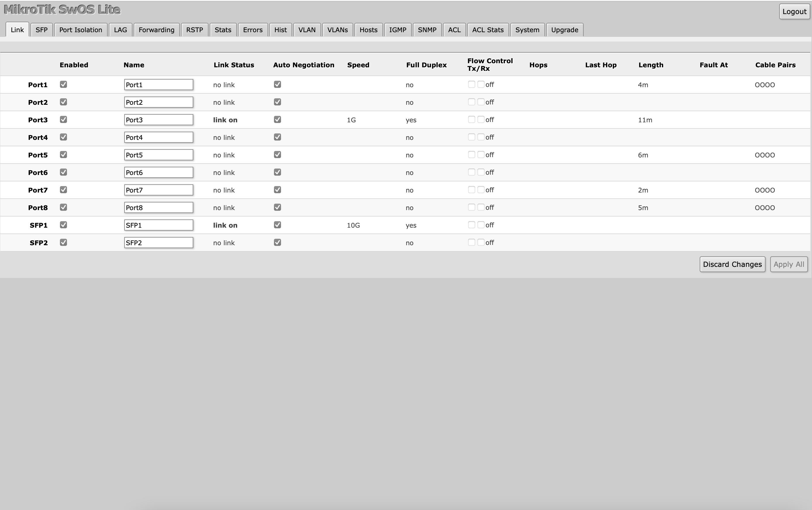The image size is (812, 510).
Task: Open the VLANs tab
Action: pyautogui.click(x=337, y=30)
